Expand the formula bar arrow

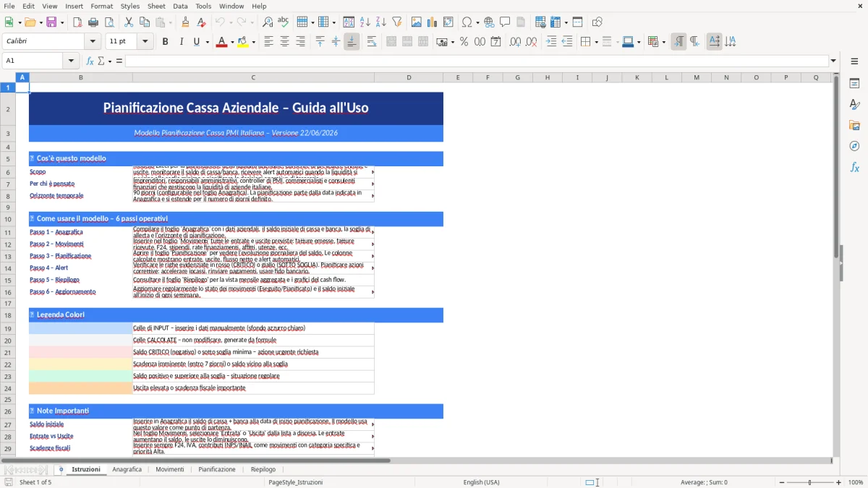pos(834,61)
